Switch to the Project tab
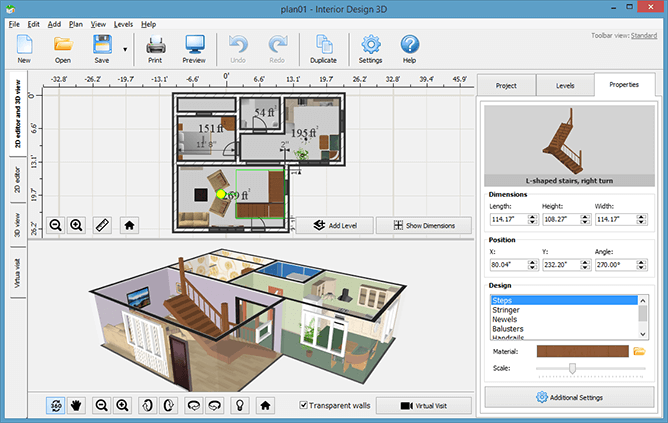The width and height of the screenshot is (668, 423). 506,86
